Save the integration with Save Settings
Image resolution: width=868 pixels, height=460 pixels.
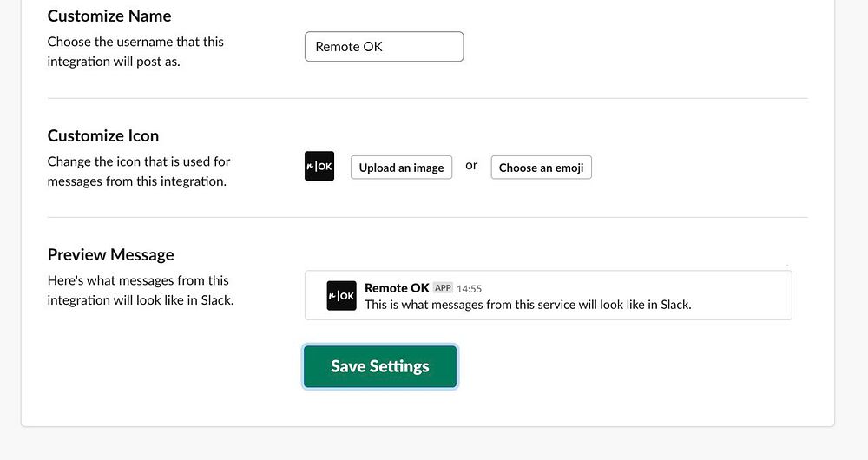tap(380, 366)
